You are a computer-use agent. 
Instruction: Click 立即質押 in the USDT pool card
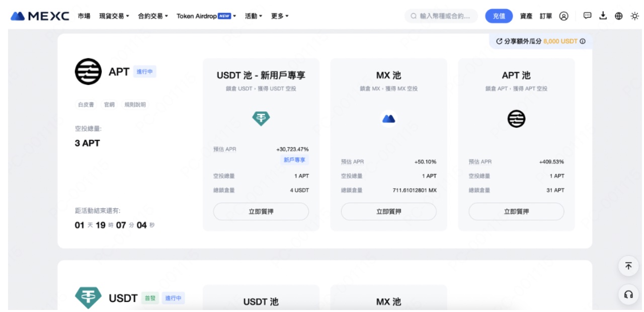[x=261, y=211]
